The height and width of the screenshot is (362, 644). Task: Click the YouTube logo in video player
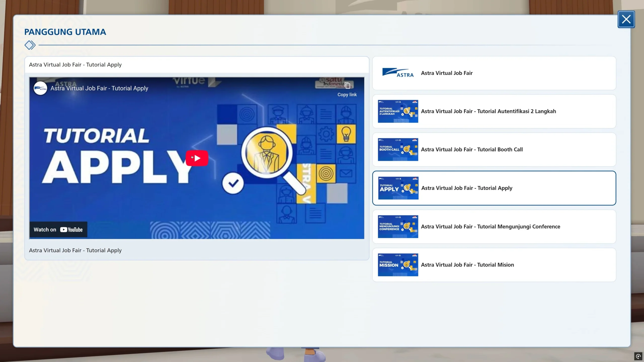[x=71, y=230]
